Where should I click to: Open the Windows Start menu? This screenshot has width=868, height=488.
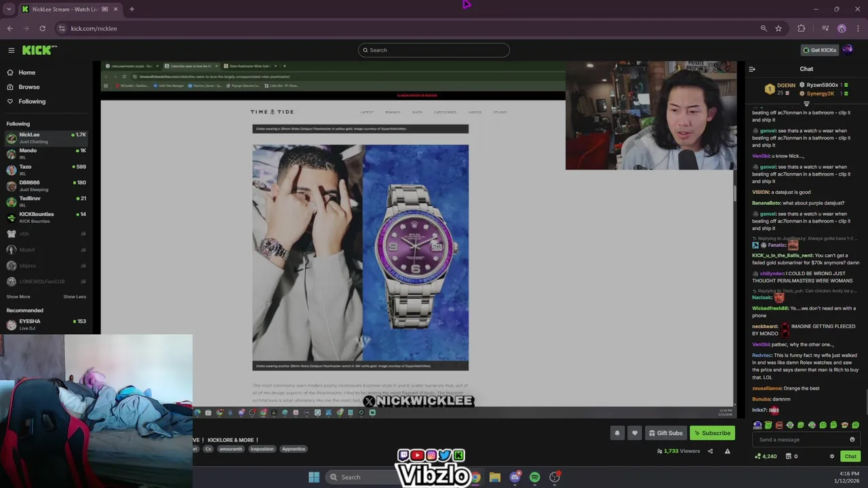[x=314, y=477]
